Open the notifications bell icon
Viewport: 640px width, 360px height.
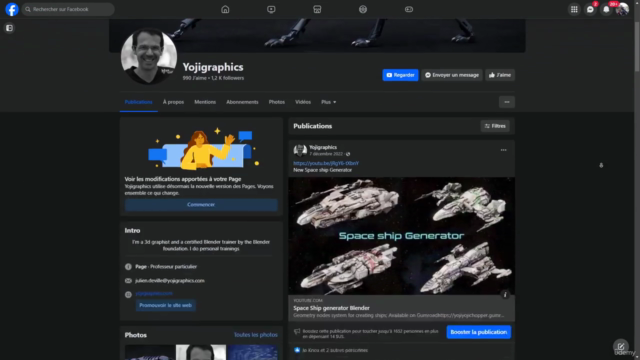point(606,9)
